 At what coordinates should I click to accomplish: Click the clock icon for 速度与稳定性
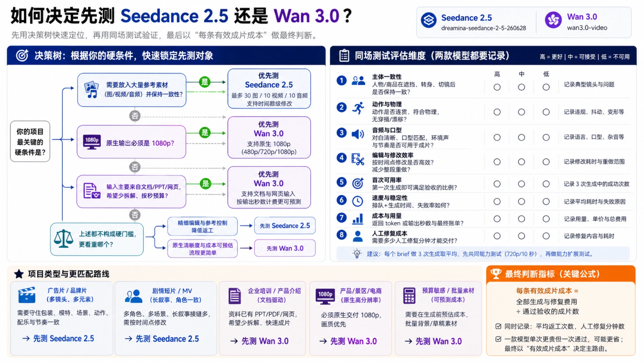point(357,201)
